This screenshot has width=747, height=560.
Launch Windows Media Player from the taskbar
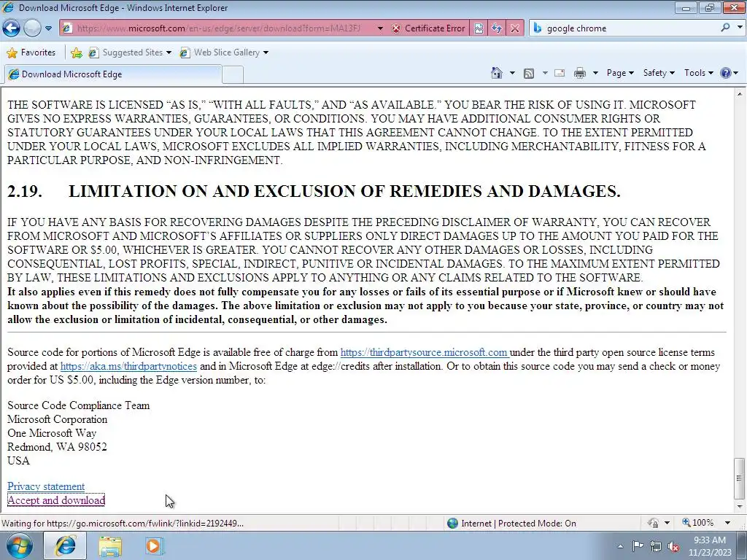click(154, 545)
